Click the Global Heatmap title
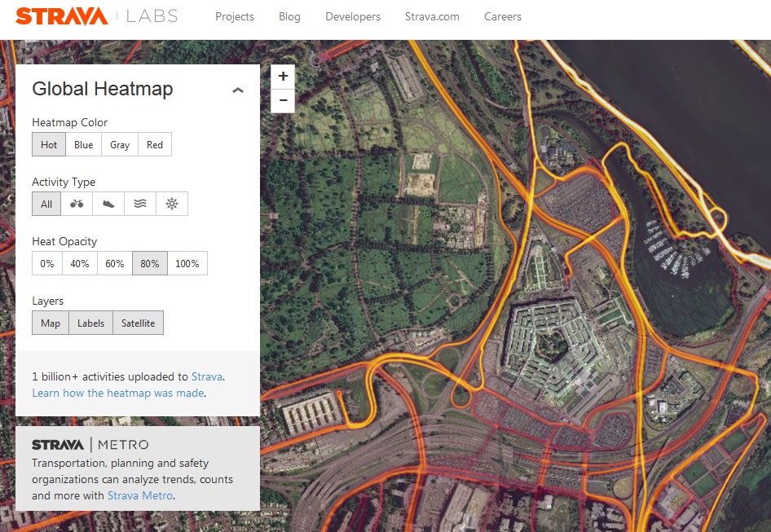The height and width of the screenshot is (532, 771). point(102,89)
